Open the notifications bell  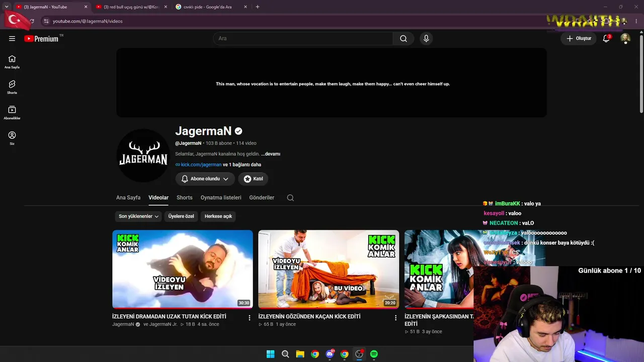point(606,39)
